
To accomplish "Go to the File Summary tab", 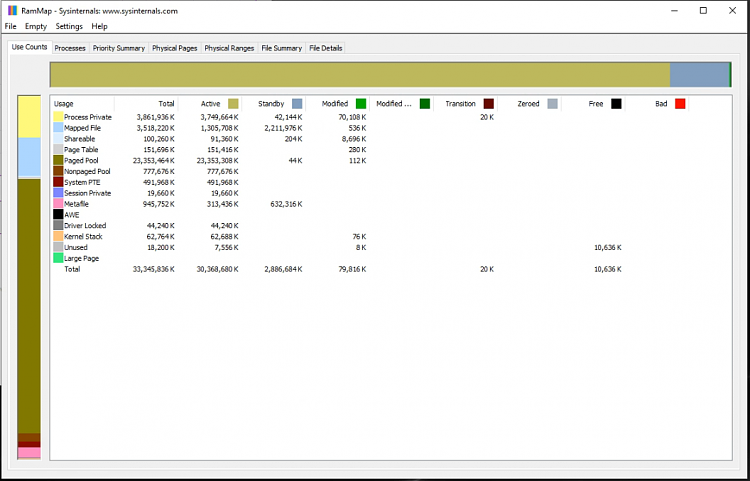I will pos(281,48).
